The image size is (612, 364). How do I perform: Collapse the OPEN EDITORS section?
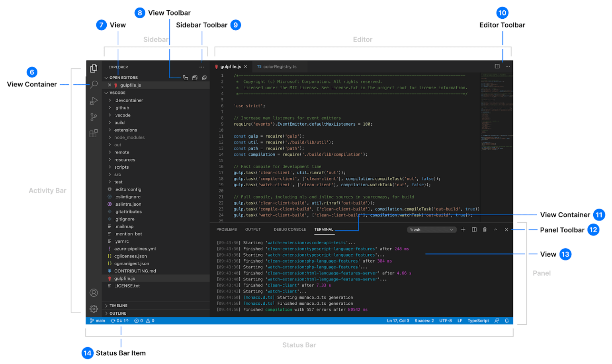(x=106, y=77)
